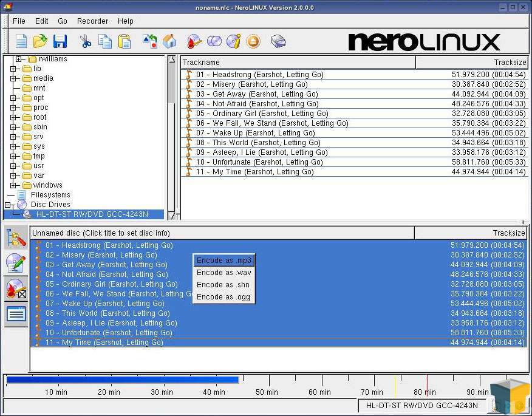Choose Encode as .mp3
The image size is (532, 416).
coord(224,261)
